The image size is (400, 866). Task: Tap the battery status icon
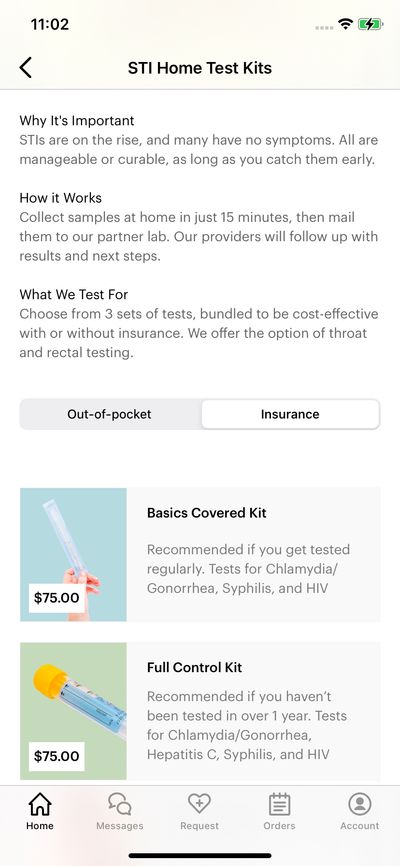(x=370, y=24)
